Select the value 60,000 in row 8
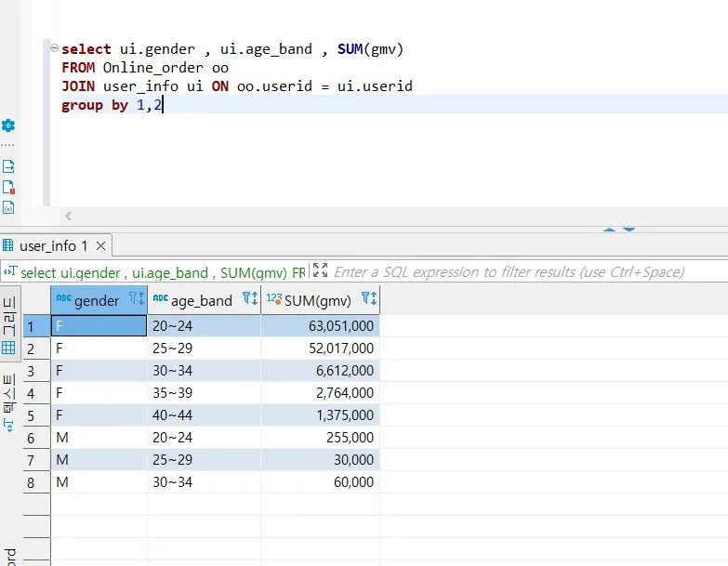Image resolution: width=728 pixels, height=566 pixels. (x=321, y=481)
